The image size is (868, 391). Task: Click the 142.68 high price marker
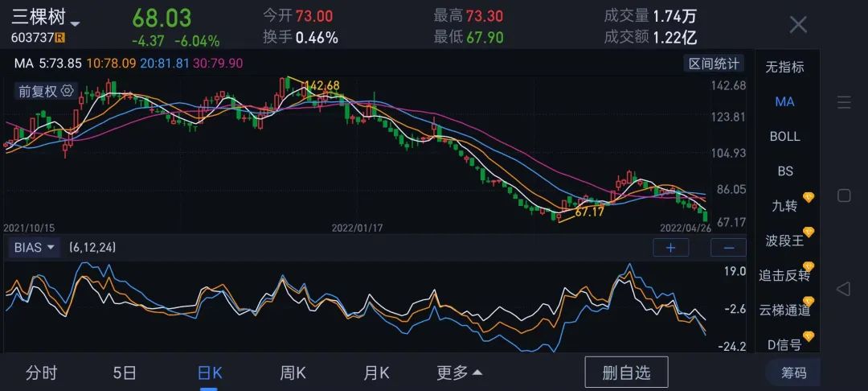pyautogui.click(x=321, y=86)
